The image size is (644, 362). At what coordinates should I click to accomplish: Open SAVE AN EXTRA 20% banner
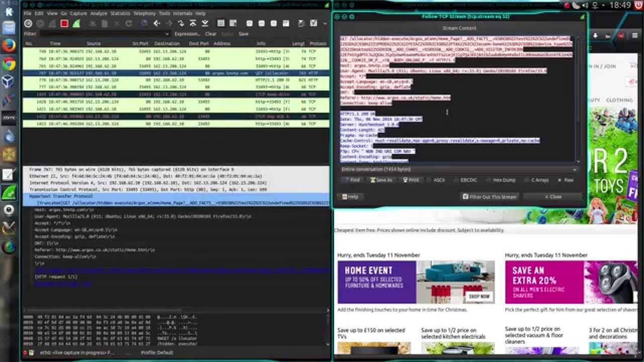pos(571,282)
